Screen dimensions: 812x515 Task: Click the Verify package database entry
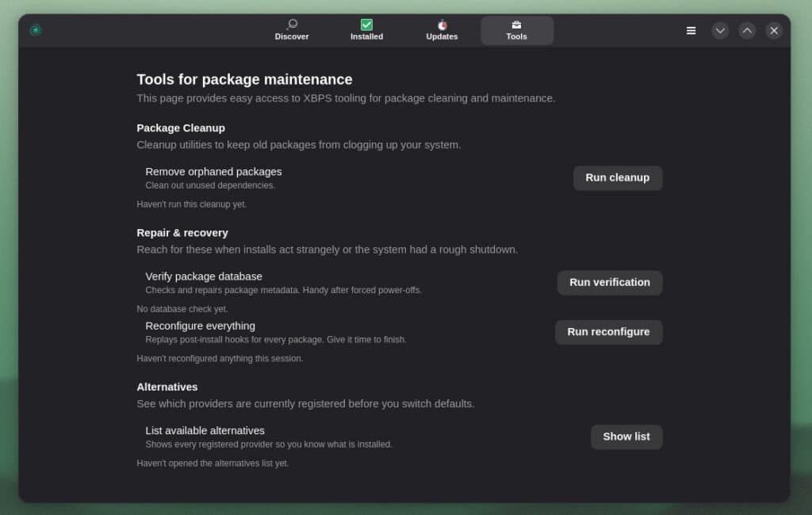(204, 277)
